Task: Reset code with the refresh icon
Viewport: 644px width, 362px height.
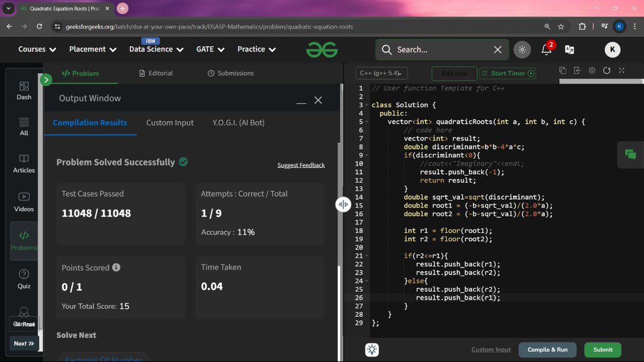Action: tap(607, 71)
